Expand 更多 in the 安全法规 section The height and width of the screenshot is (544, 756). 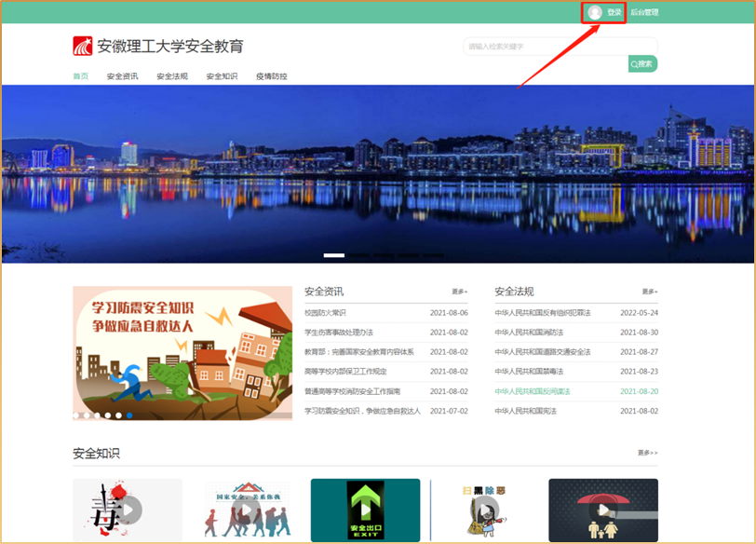pyautogui.click(x=649, y=292)
